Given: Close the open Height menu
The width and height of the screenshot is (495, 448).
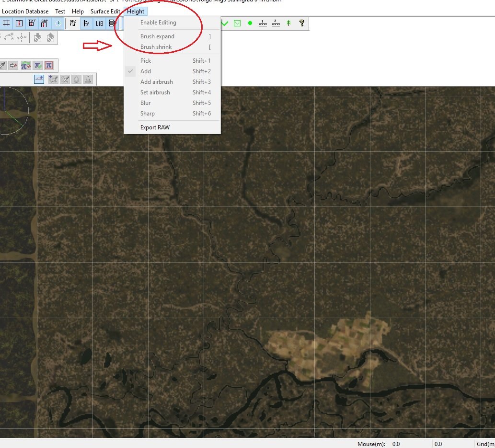Looking at the screenshot, I should pos(136,11).
